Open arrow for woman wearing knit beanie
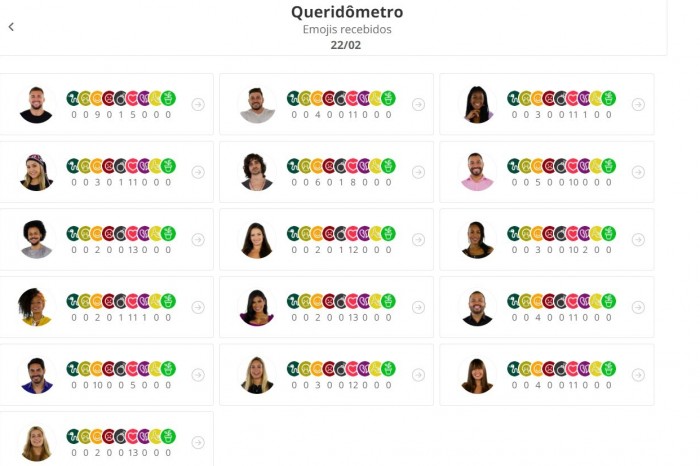 (198, 172)
